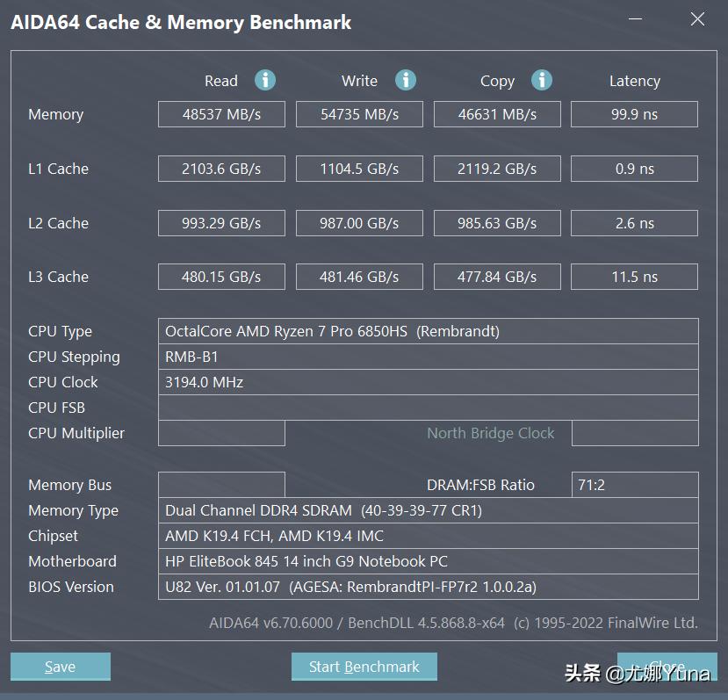This screenshot has width=728, height=700.
Task: Select L2 Cache write 987.00 GB/s
Action: [x=359, y=223]
